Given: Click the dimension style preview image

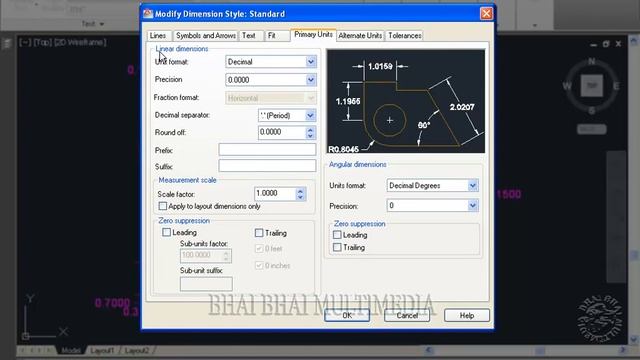Looking at the screenshot, I should coord(406,101).
